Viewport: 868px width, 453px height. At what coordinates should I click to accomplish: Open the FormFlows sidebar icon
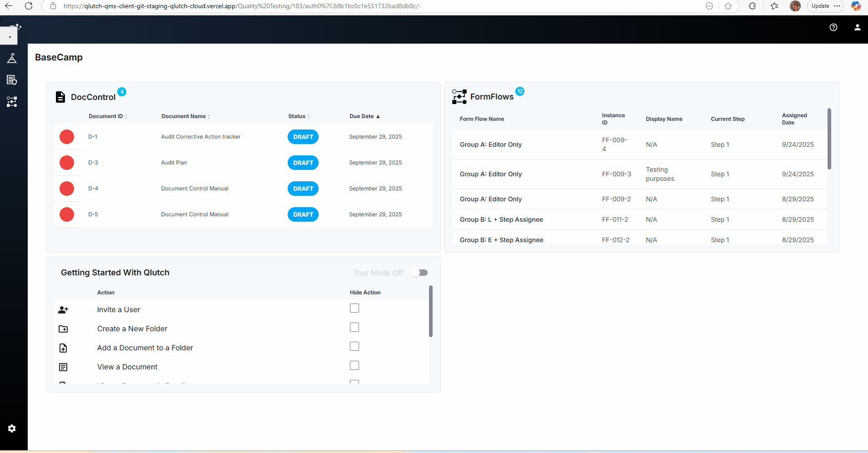point(12,102)
